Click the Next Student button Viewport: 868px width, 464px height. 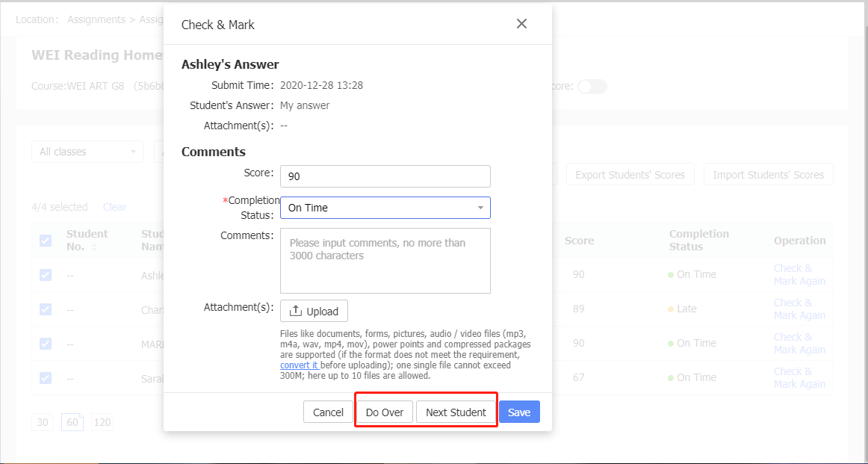click(456, 412)
